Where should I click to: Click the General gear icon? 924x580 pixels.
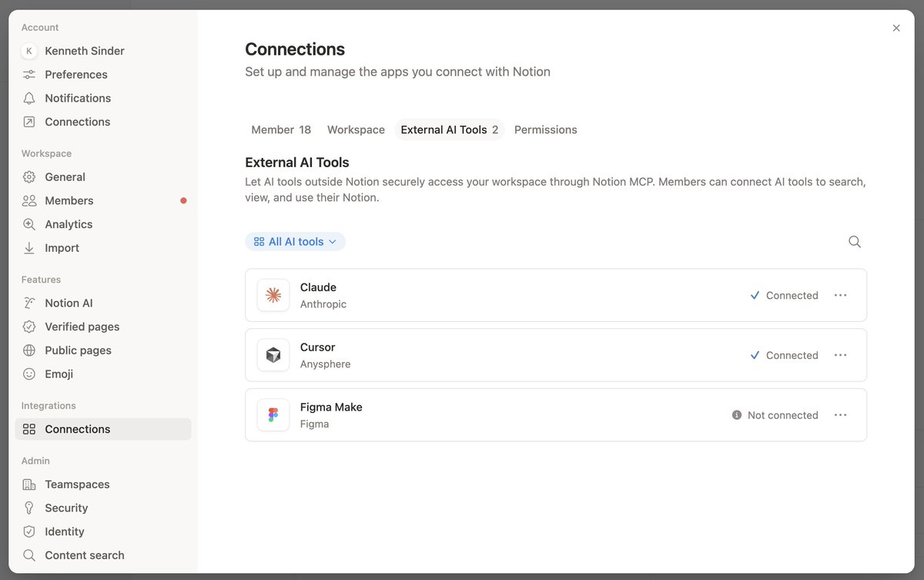(x=29, y=177)
